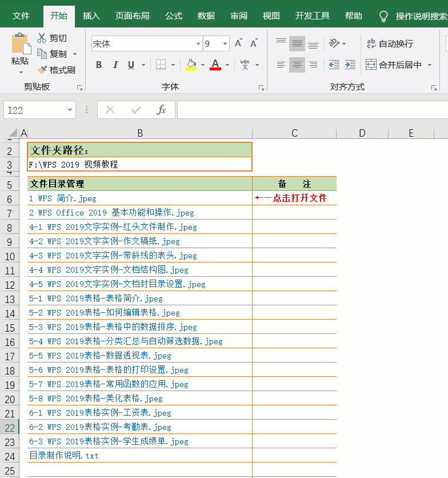Toggle Underline formatting

pos(131,65)
